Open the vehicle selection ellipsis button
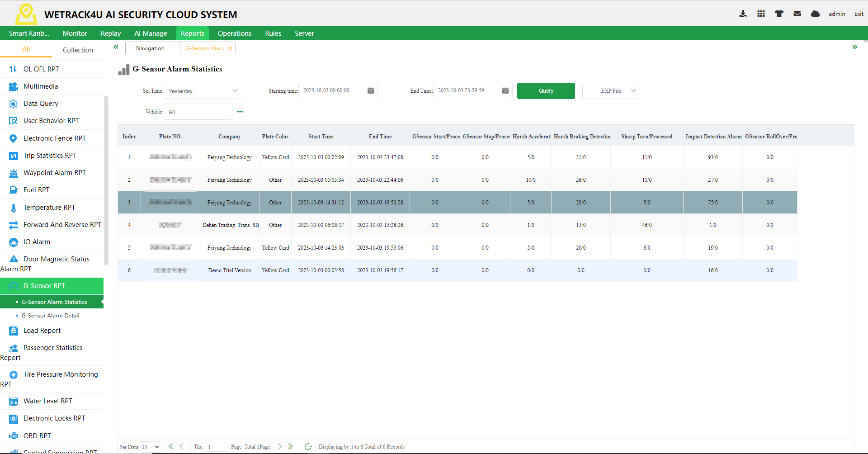The width and height of the screenshot is (868, 454). click(x=240, y=111)
